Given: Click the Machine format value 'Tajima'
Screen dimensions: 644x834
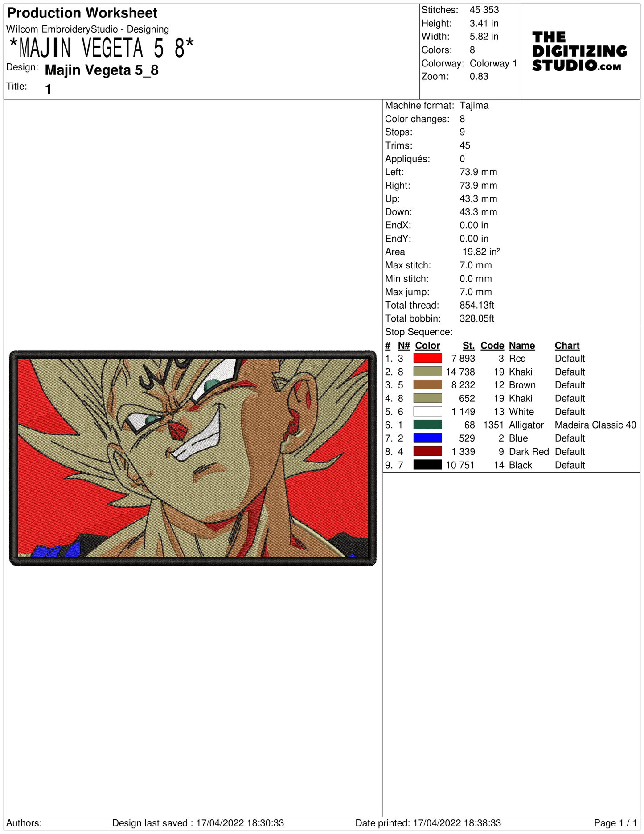Looking at the screenshot, I should (474, 106).
